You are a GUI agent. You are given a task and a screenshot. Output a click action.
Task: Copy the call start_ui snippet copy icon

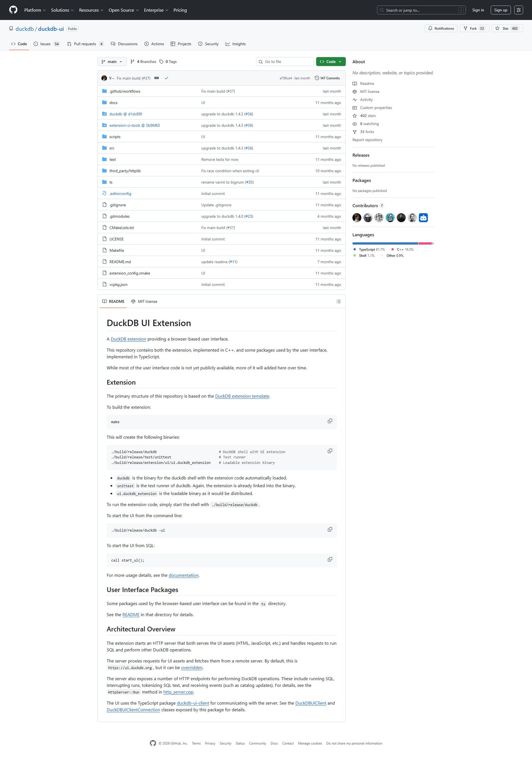coord(330,559)
